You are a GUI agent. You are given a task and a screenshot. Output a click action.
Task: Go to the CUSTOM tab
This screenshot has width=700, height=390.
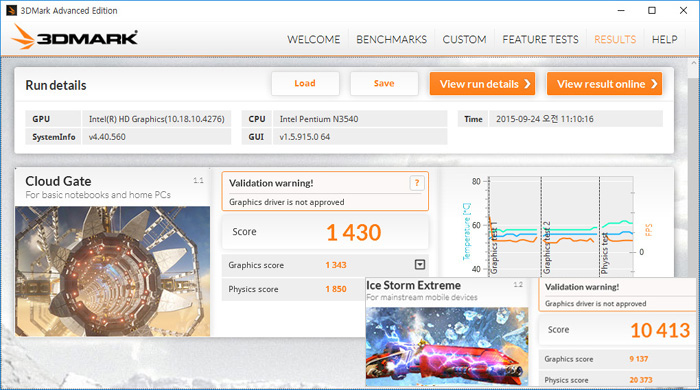coord(464,39)
